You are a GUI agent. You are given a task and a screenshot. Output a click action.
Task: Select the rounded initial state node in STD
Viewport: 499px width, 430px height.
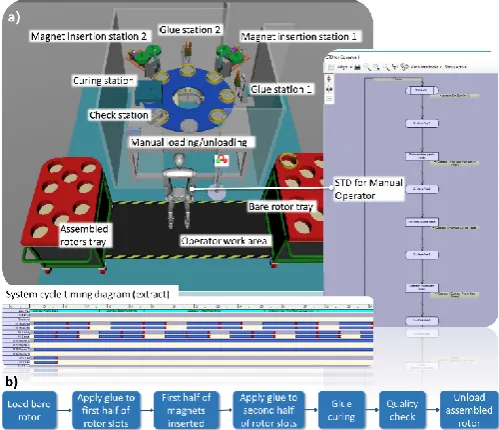pyautogui.click(x=422, y=90)
